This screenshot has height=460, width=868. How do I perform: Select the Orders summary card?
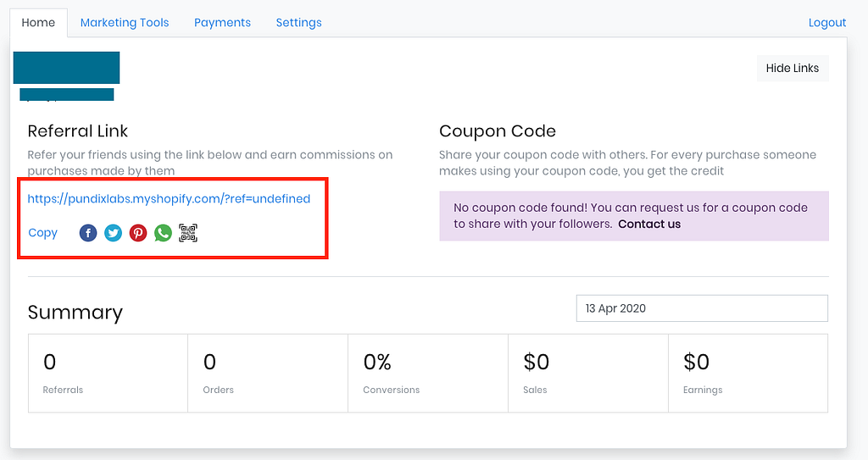pos(268,373)
